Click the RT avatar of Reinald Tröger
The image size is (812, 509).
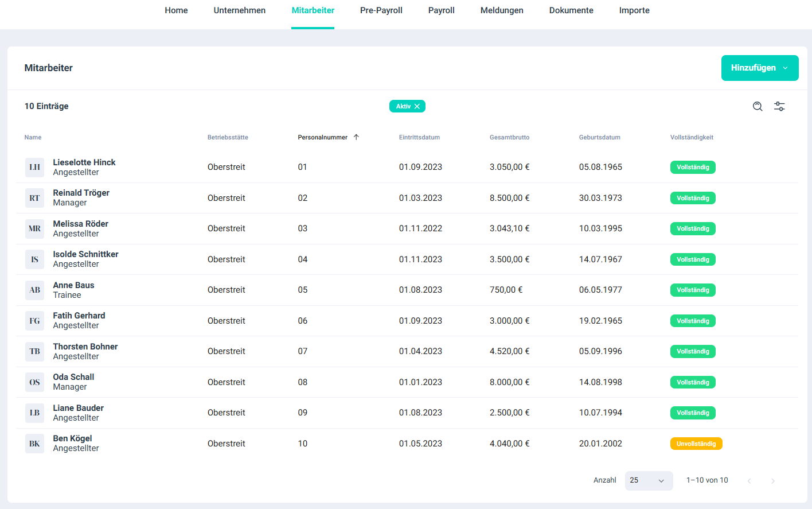tap(34, 198)
